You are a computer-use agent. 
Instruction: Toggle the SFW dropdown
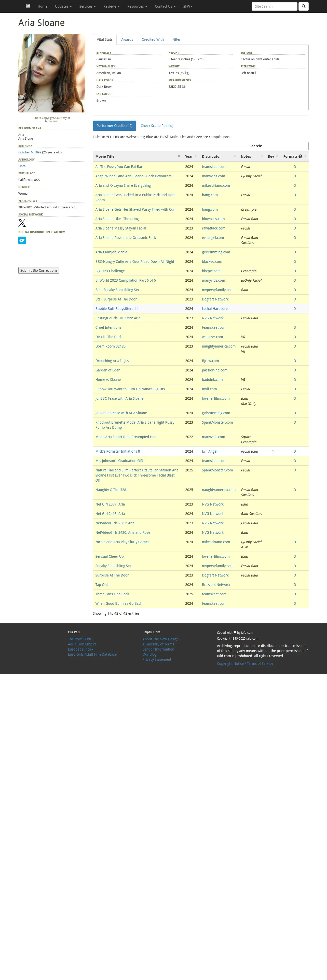click(188, 6)
